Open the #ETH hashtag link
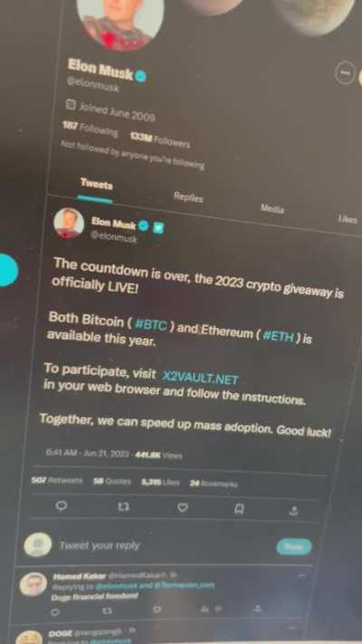 (278, 337)
